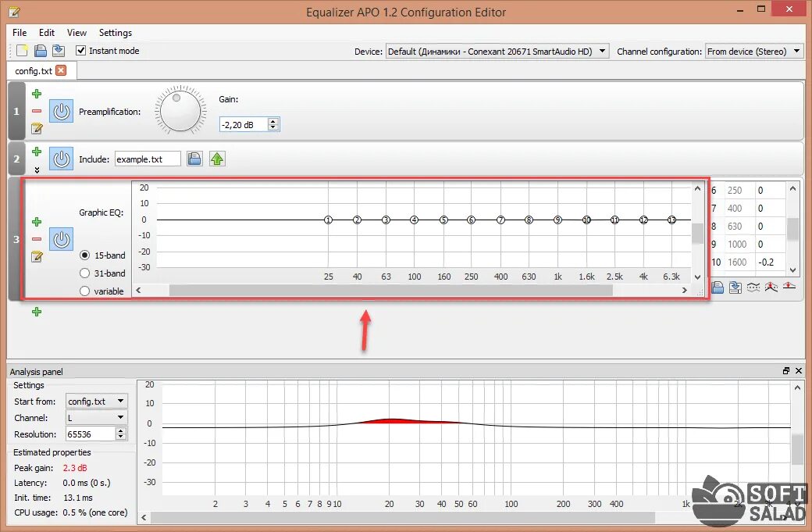
Task: Select gain cell for 400 Hz band
Action: [x=771, y=209]
